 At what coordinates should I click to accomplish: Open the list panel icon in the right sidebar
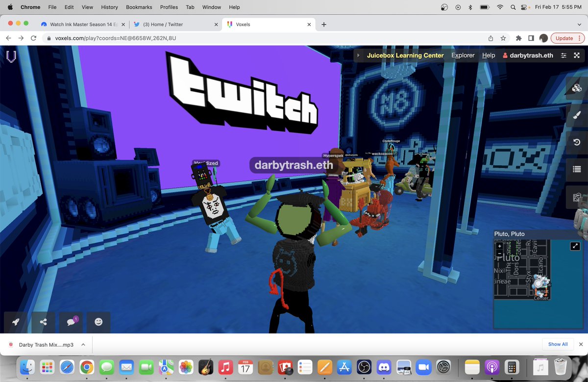pos(577,170)
